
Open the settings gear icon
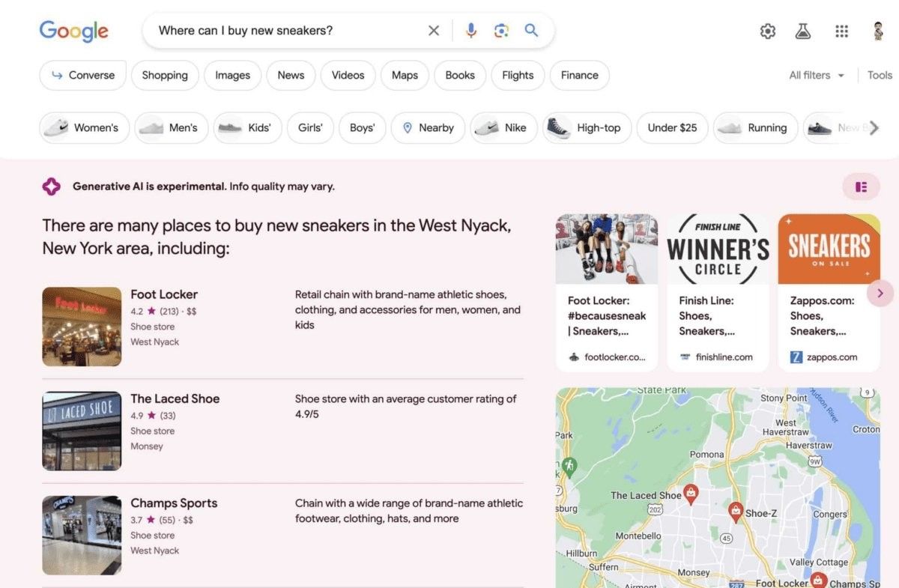(768, 31)
